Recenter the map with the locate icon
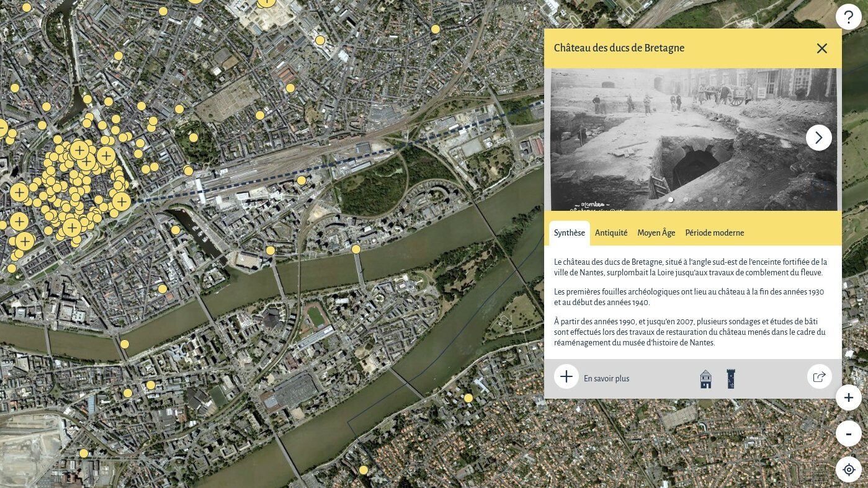868x488 pixels. pyautogui.click(x=848, y=469)
